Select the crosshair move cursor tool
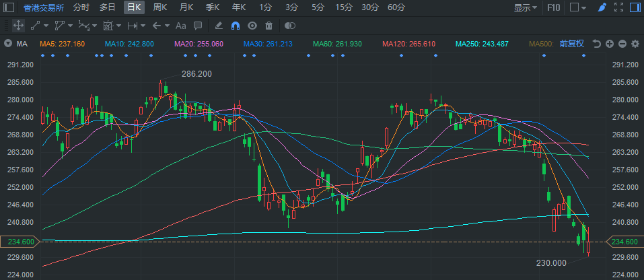This screenshot has height=280, width=644. pos(18,26)
